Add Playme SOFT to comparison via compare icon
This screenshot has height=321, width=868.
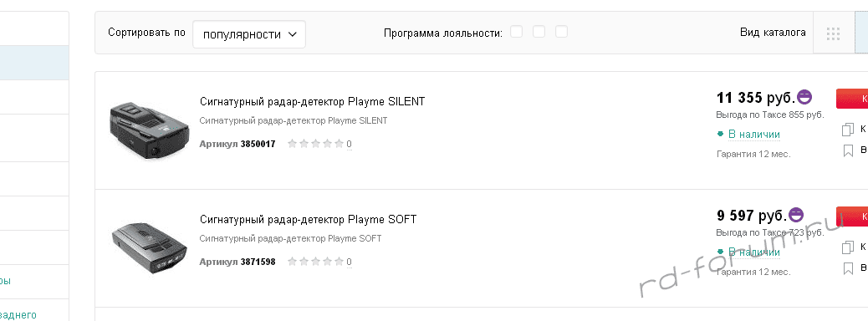coord(848,247)
